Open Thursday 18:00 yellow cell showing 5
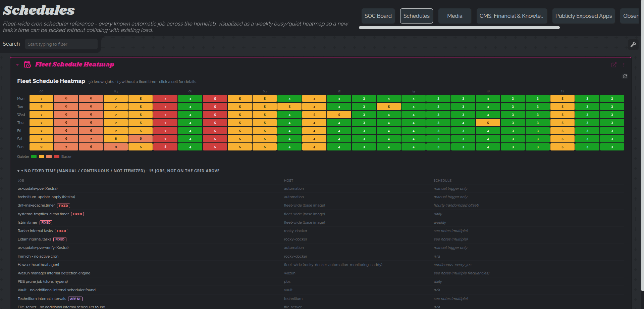This screenshot has width=644, height=309. (488, 123)
